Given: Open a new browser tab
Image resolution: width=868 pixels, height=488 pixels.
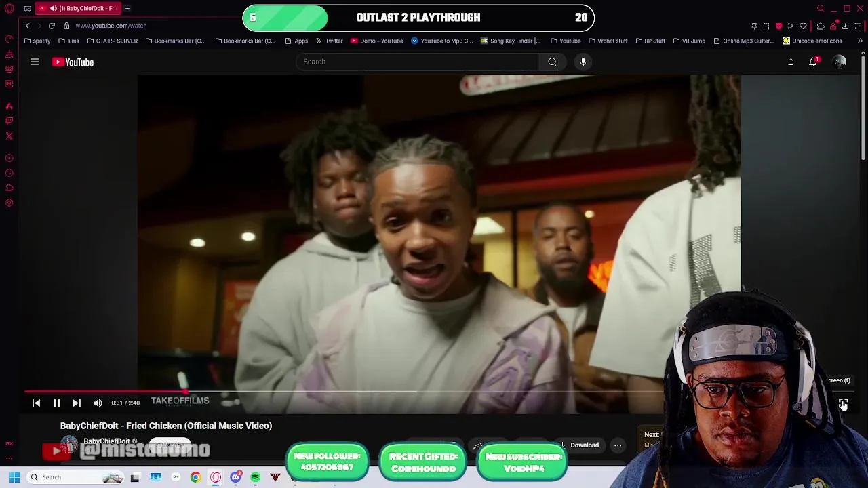Looking at the screenshot, I should point(127,8).
